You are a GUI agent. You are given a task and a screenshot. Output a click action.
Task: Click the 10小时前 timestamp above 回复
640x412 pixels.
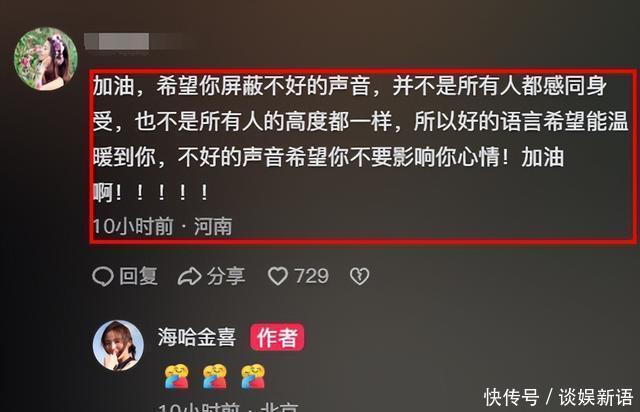pos(133,227)
